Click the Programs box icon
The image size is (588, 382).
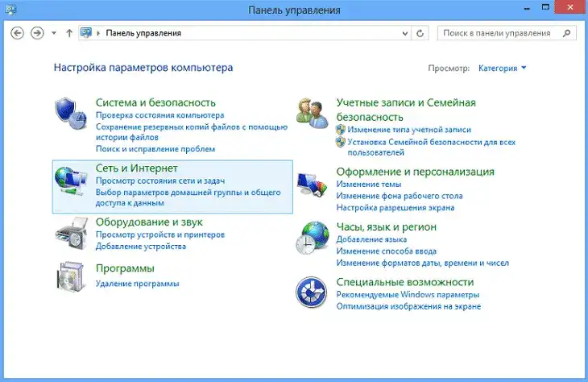[x=70, y=277]
